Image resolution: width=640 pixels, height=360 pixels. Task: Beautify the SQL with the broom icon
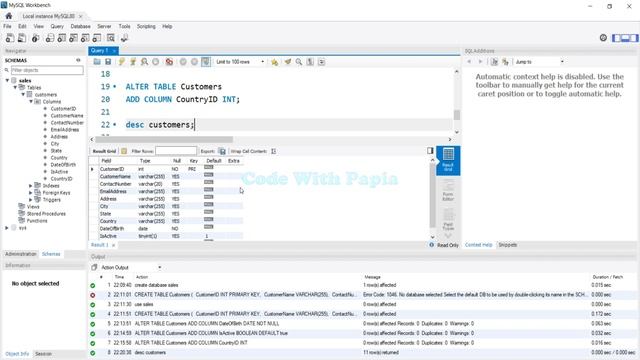point(288,62)
